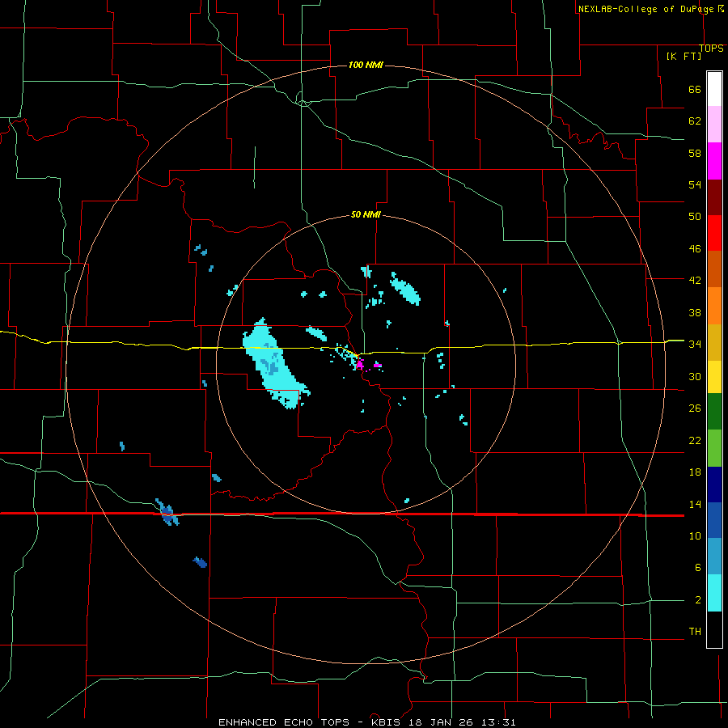Click the TOPS legend title
728x728 pixels.
coord(711,49)
